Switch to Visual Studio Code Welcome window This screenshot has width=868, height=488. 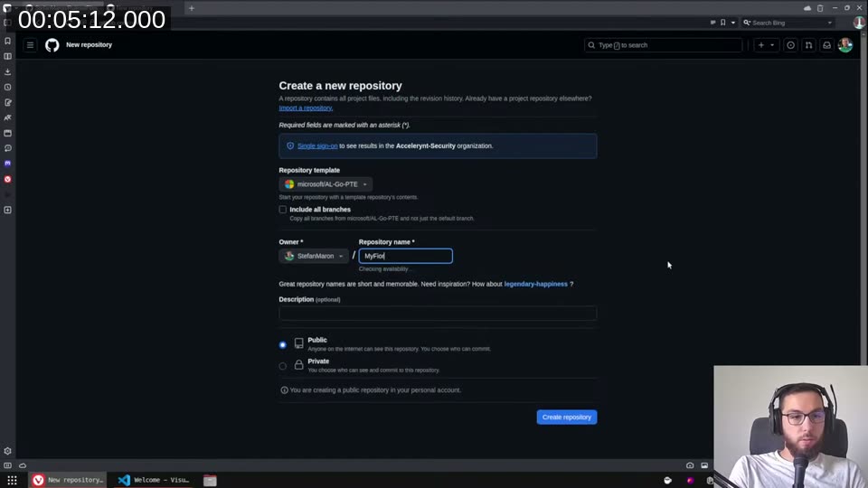click(x=154, y=480)
